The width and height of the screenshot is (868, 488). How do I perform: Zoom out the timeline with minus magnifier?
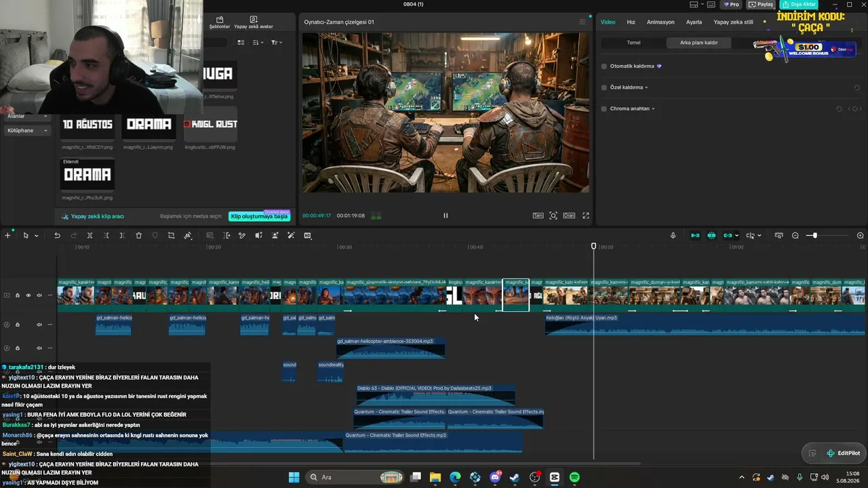point(795,236)
